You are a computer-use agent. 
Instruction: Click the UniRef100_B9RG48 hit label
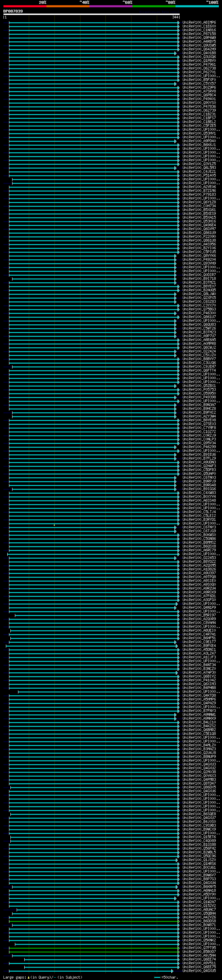pyautogui.click(x=199, y=485)
